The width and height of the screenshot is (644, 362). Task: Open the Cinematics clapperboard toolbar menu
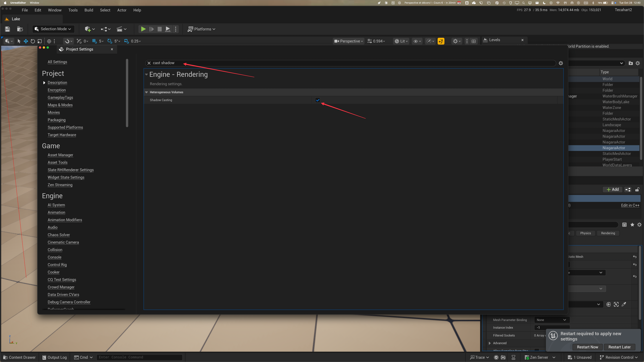point(122,29)
